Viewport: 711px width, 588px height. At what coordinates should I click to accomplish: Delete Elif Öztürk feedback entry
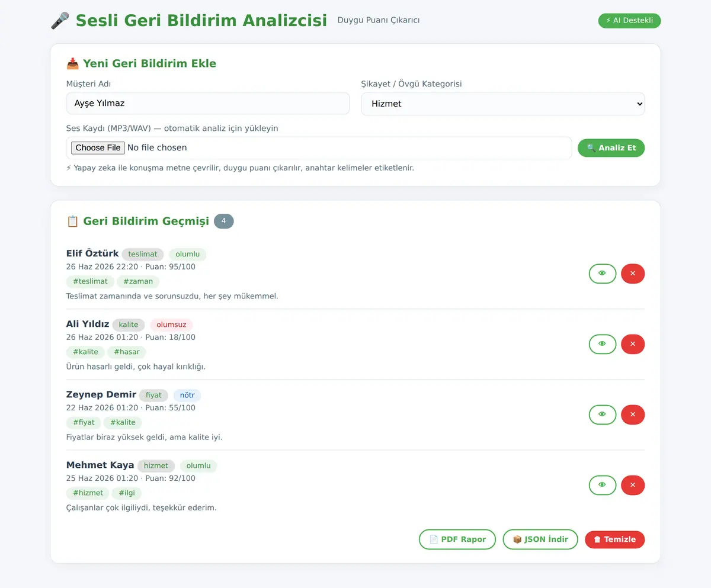[633, 274]
